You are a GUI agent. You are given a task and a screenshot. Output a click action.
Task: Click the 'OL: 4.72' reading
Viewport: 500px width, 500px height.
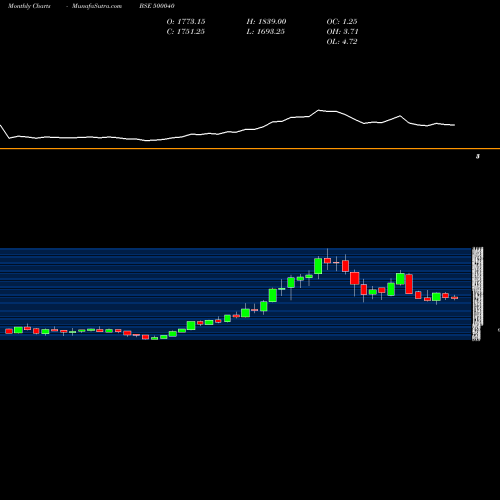(x=342, y=41)
